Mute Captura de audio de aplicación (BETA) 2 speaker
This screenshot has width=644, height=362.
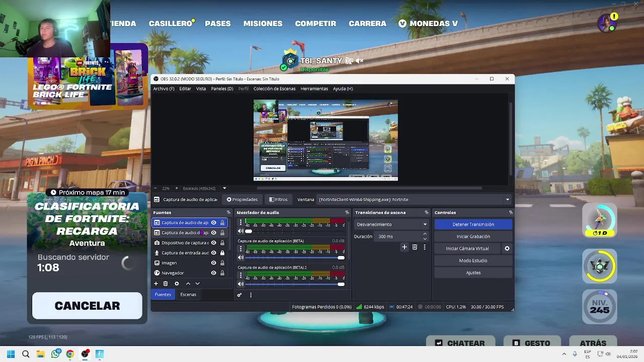coord(240,284)
